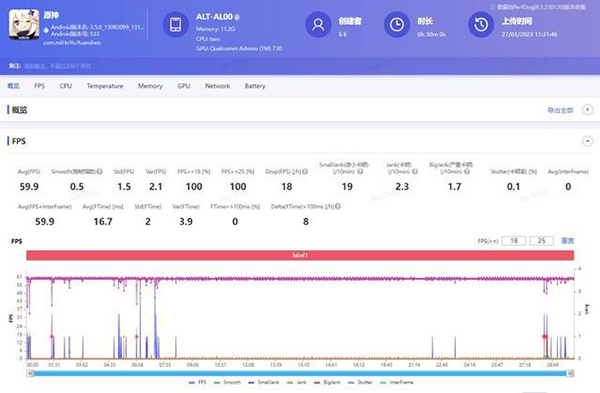The height and width of the screenshot is (393, 600).
Task: Click the Android icon beside version text
Action: click(x=46, y=30)
